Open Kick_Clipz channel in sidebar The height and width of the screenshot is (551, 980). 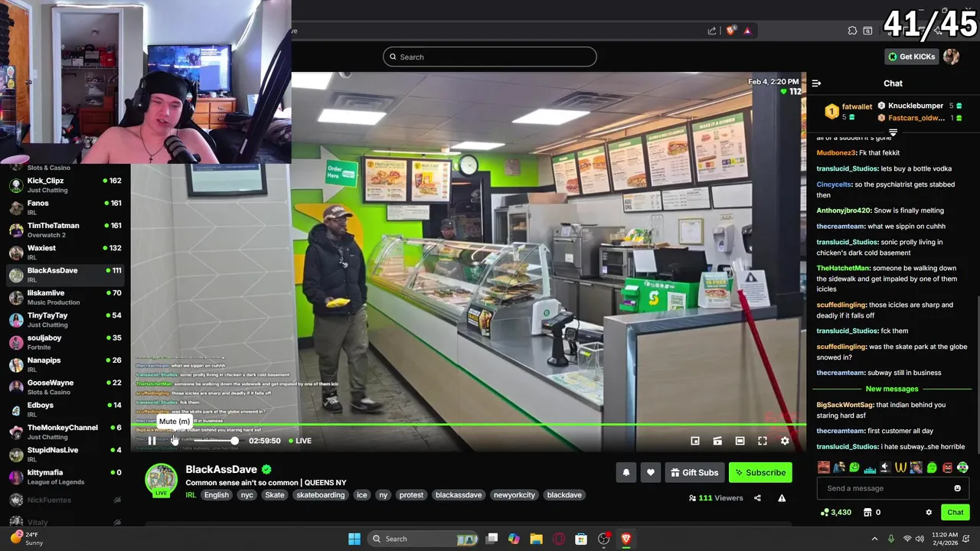(65, 185)
